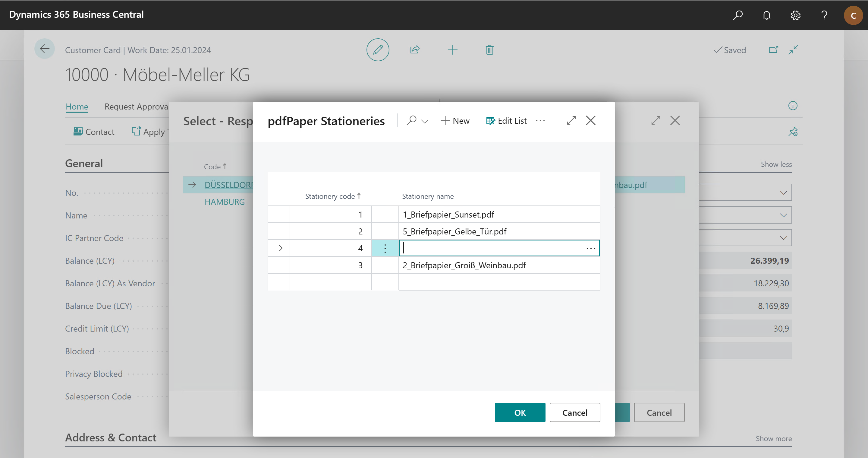868x458 pixels.
Task: Click the Dynamics 365 Business Central title
Action: 77,14
